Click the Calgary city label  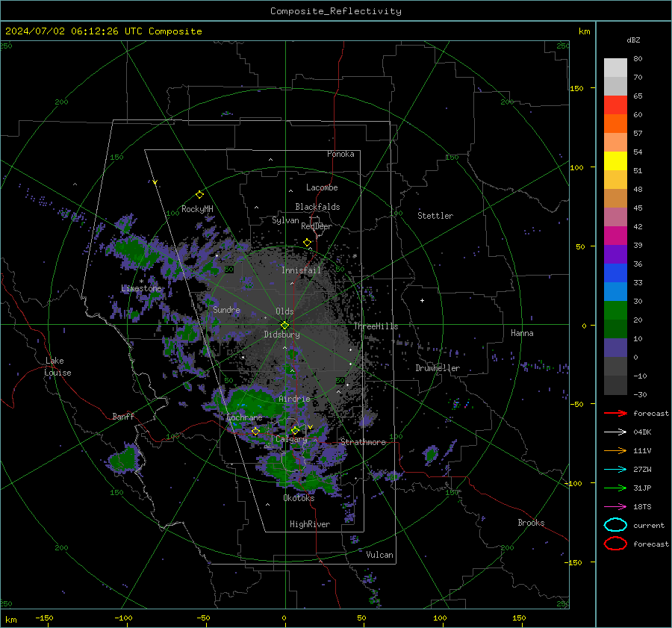[x=291, y=439]
